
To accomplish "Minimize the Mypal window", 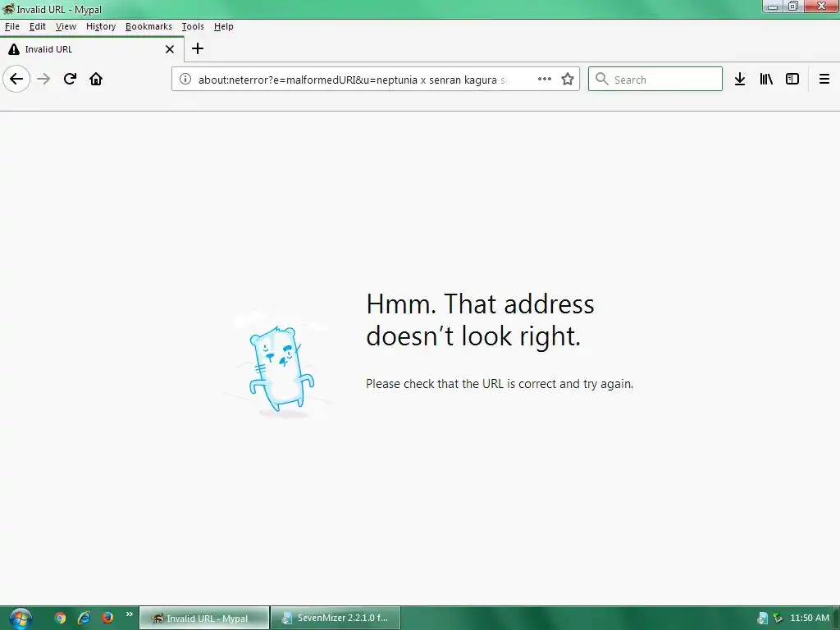I will [x=773, y=7].
